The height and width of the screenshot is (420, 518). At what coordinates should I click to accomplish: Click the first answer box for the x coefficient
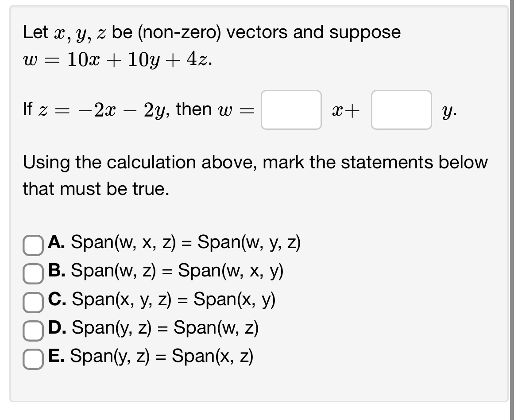tap(292, 110)
